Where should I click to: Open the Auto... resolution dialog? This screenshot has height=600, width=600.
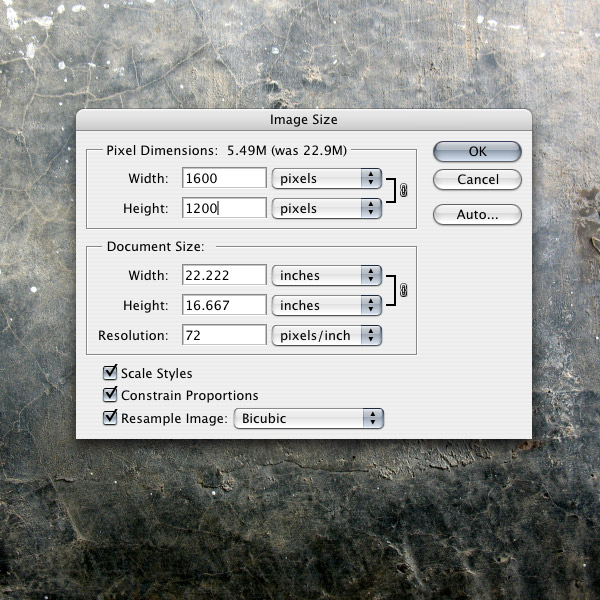[477, 215]
